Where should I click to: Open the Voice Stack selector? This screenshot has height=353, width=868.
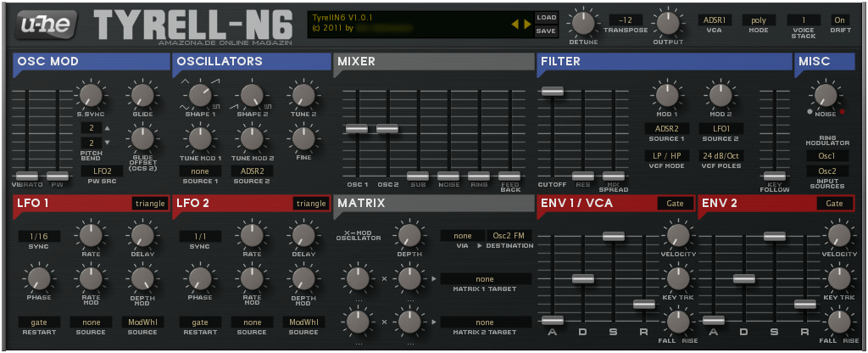804,20
